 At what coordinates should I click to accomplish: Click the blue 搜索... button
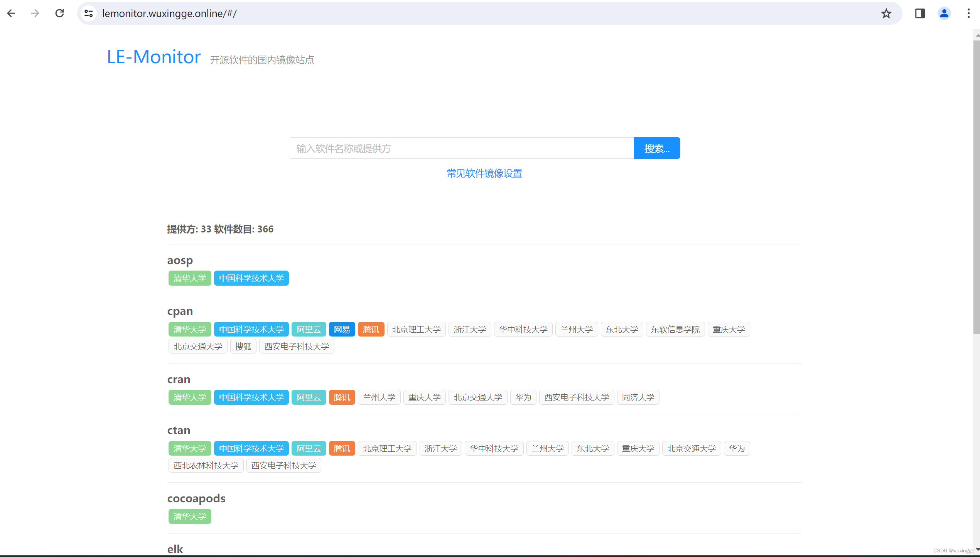tap(657, 148)
